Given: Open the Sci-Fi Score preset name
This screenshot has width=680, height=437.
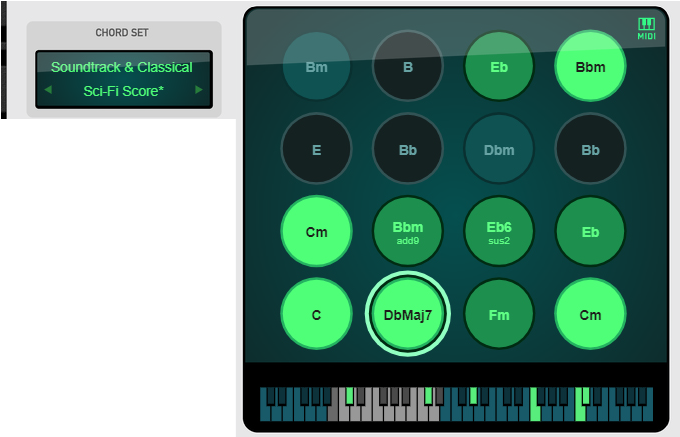Looking at the screenshot, I should click(x=123, y=90).
